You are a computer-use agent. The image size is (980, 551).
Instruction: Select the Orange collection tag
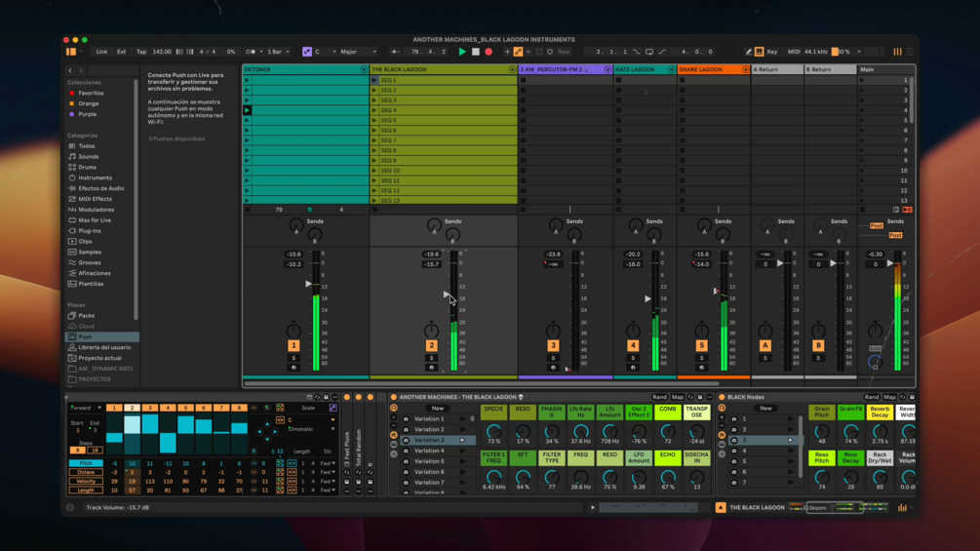(x=88, y=103)
